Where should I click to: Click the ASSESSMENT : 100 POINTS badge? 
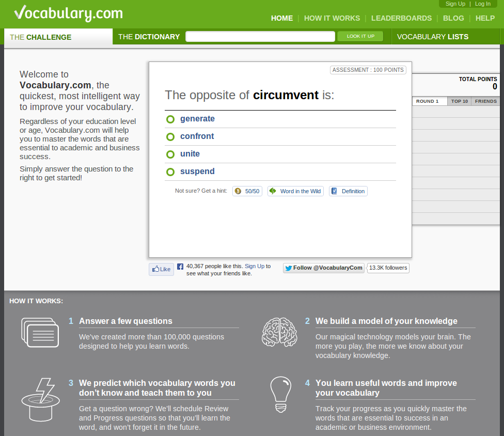(x=368, y=70)
